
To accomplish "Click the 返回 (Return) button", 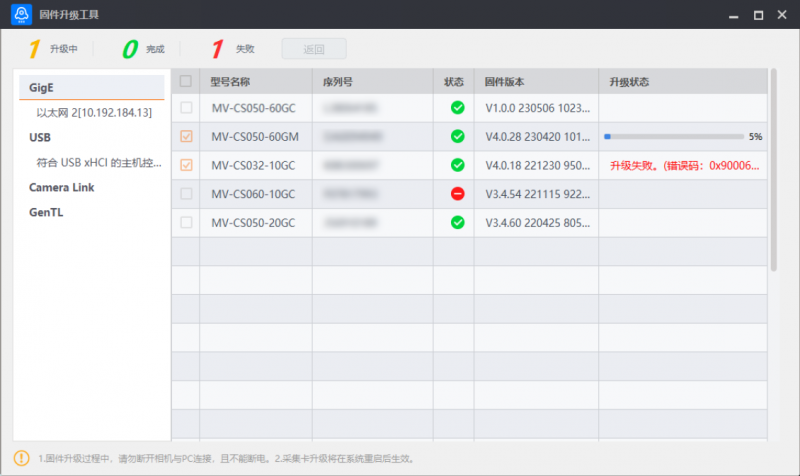I will tap(314, 48).
